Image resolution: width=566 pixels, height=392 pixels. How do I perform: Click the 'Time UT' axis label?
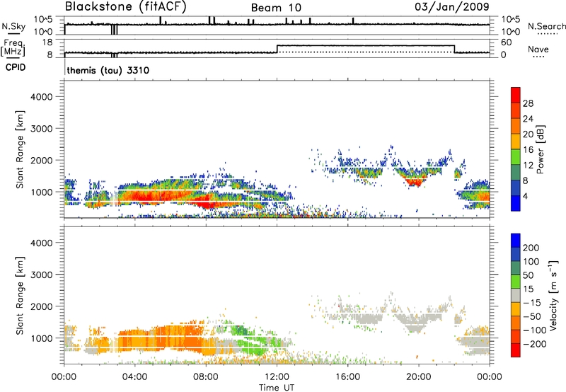click(277, 388)
